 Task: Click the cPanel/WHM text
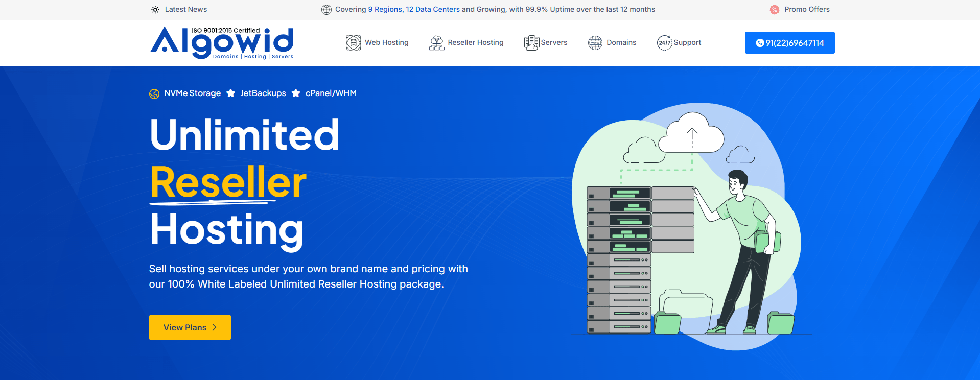(331, 93)
